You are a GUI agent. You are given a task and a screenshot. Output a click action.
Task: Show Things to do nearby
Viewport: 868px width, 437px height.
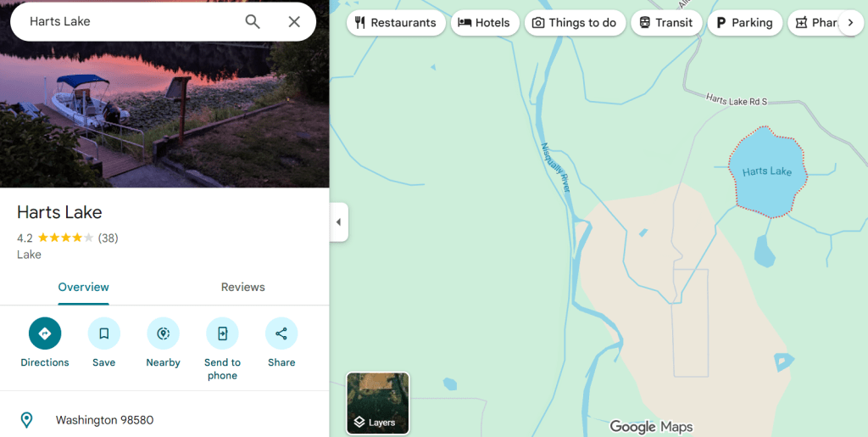575,23
